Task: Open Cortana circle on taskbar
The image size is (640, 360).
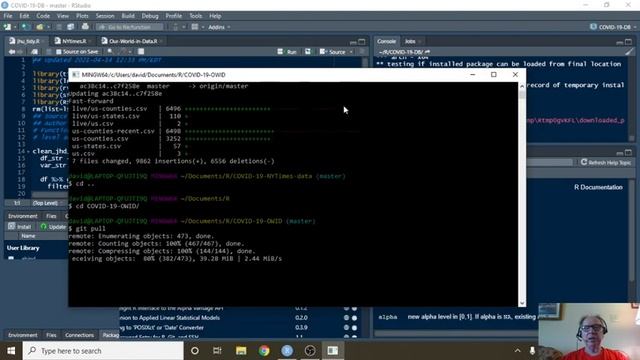Action: [x=195, y=351]
